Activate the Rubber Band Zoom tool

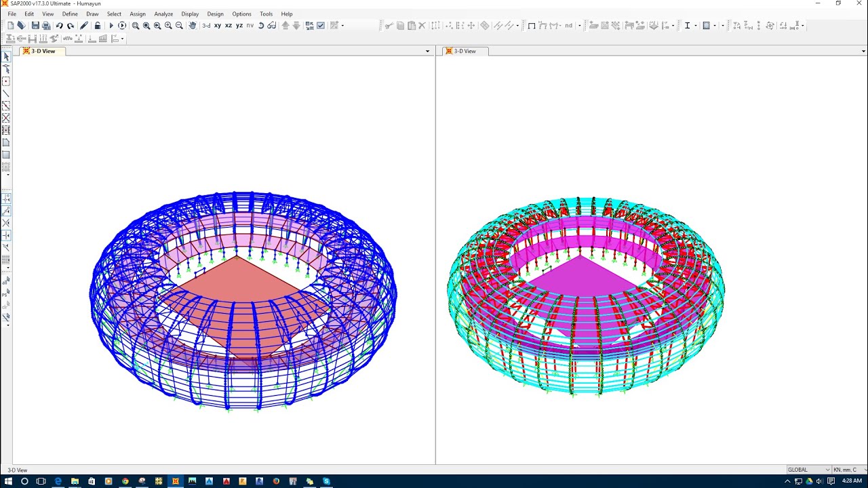137,25
